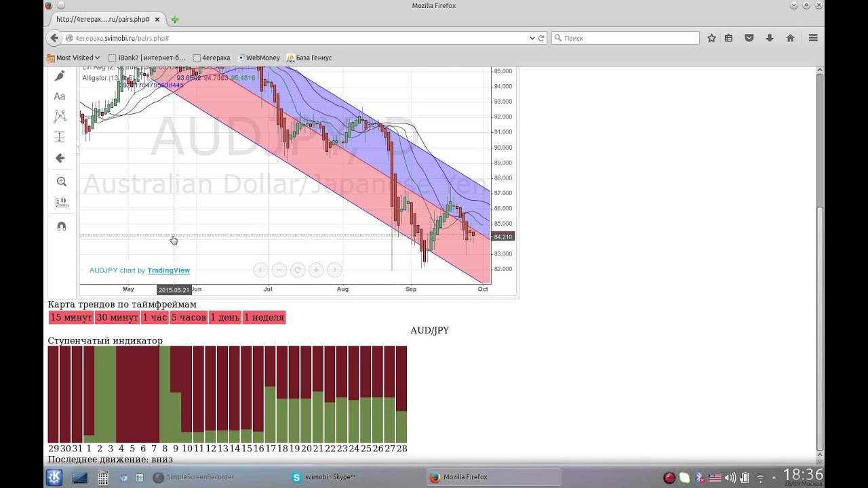Viewport: 868px width, 488px height.
Task: Reset the chart view button
Action: tap(297, 270)
